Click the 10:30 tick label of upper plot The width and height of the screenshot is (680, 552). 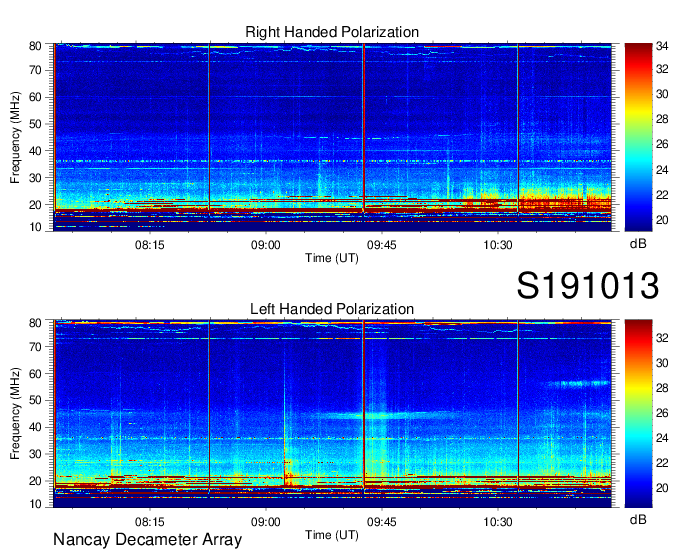click(498, 245)
